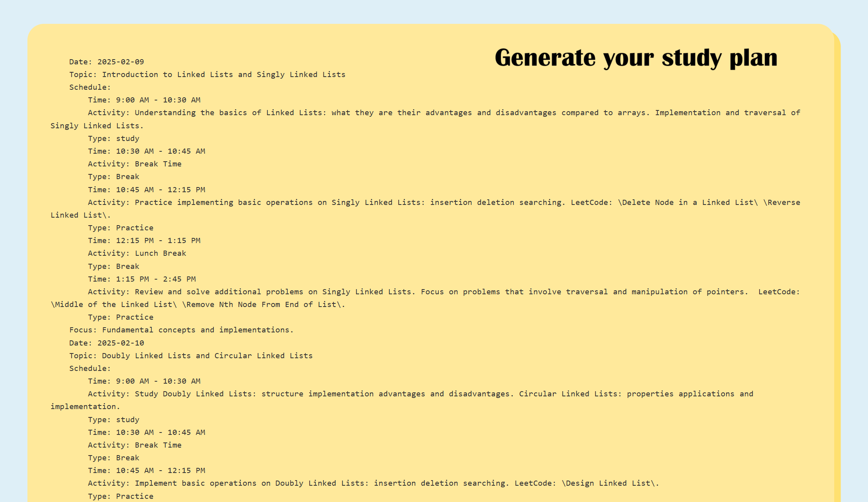Viewport: 868px width, 502px height.
Task: Click the 'Activity: Lunch Break' line
Action: point(137,253)
